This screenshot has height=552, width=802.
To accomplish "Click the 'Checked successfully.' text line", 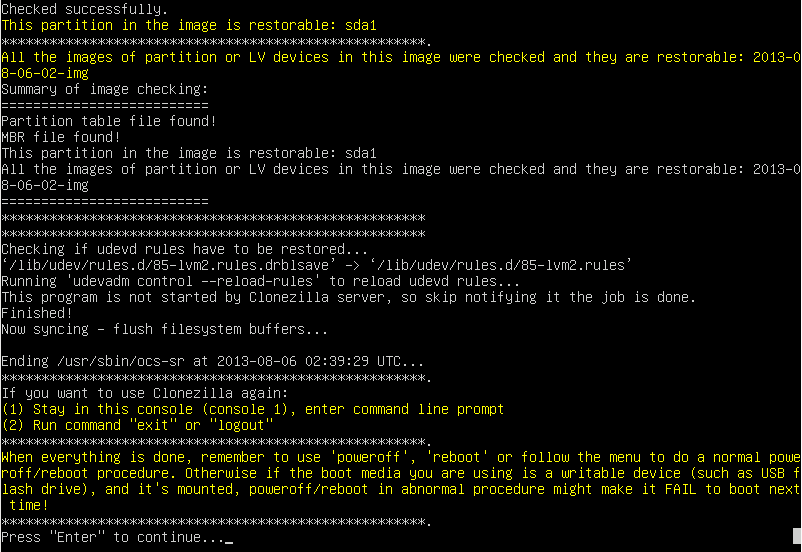I will click(84, 9).
